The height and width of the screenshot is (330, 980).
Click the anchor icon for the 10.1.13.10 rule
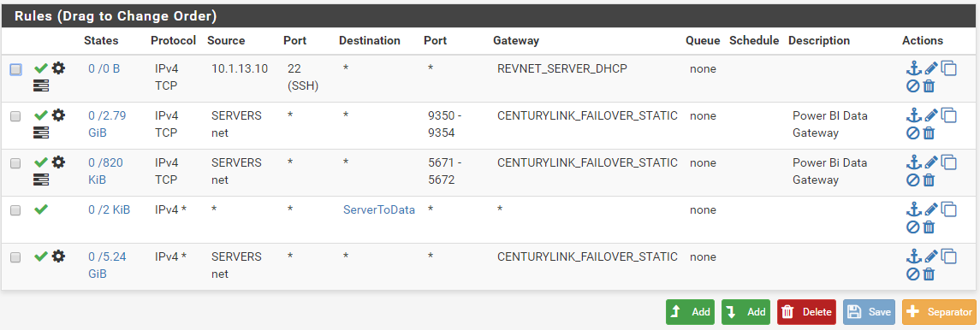[914, 68]
